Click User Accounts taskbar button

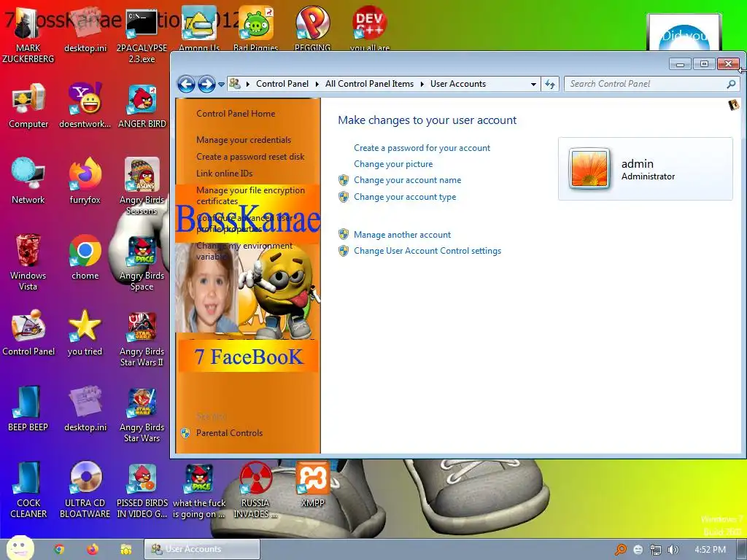(202, 549)
